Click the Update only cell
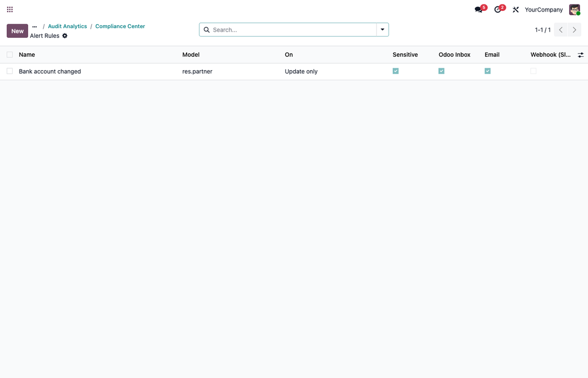 coord(301,71)
